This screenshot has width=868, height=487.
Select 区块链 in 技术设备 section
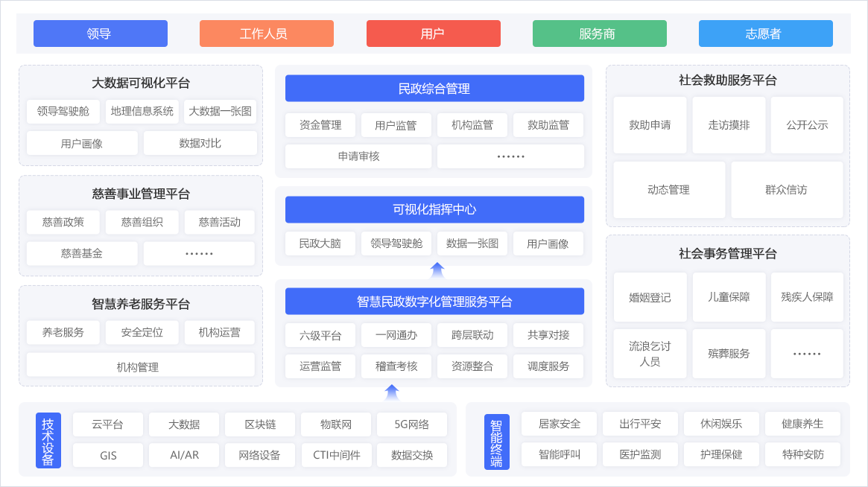coord(260,424)
